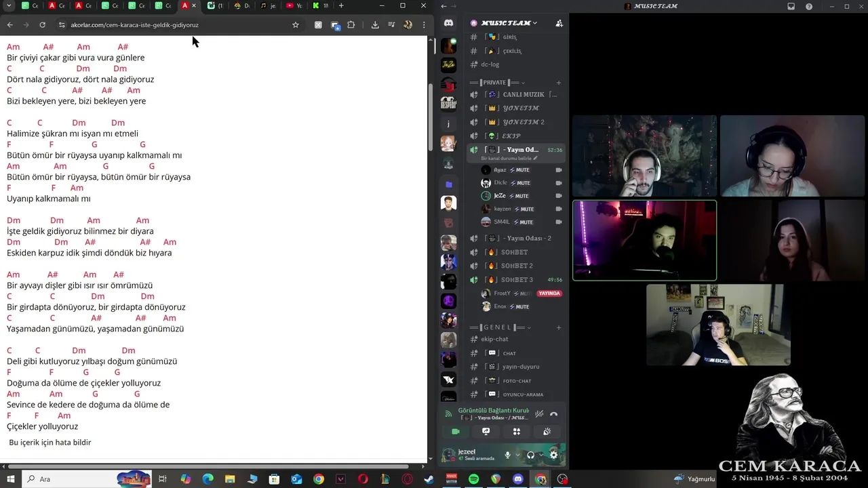Open Windows Start menu
The width and height of the screenshot is (868, 488).
tap(10, 479)
